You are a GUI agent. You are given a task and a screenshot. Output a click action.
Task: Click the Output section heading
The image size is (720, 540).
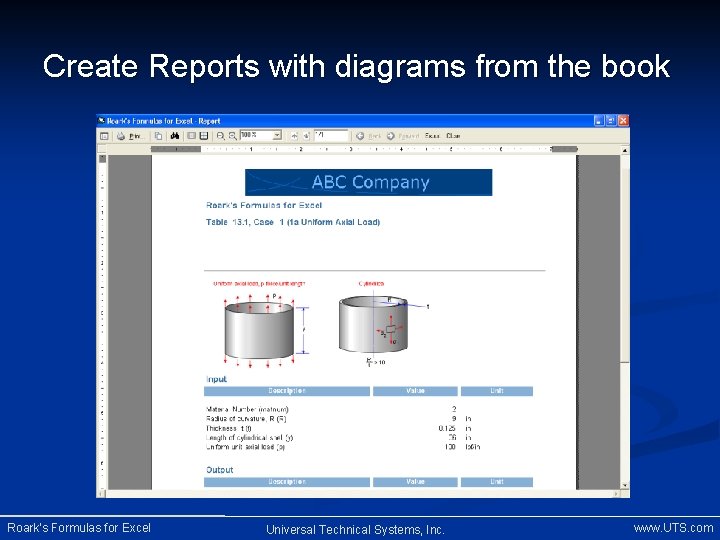coord(219,470)
